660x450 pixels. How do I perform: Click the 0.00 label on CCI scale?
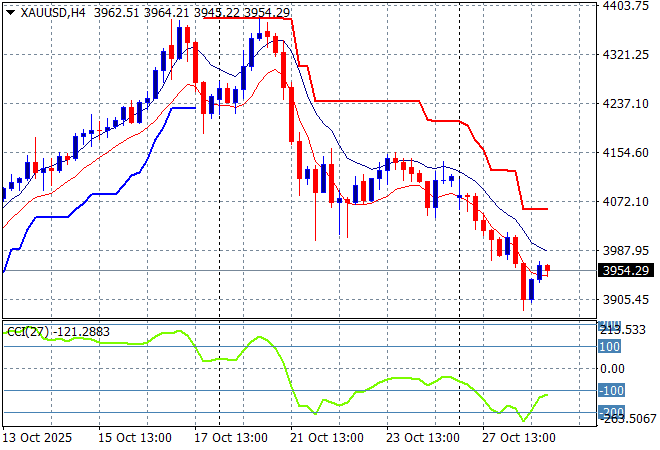pos(612,368)
